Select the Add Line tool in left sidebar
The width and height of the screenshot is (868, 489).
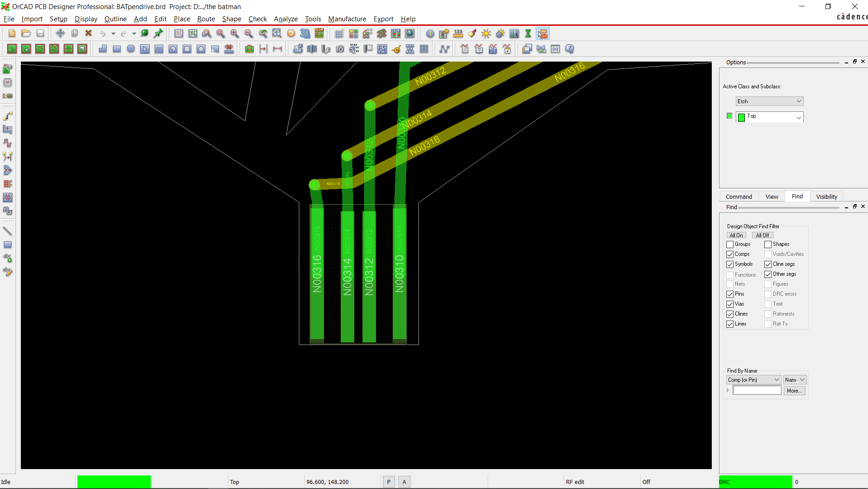8,231
